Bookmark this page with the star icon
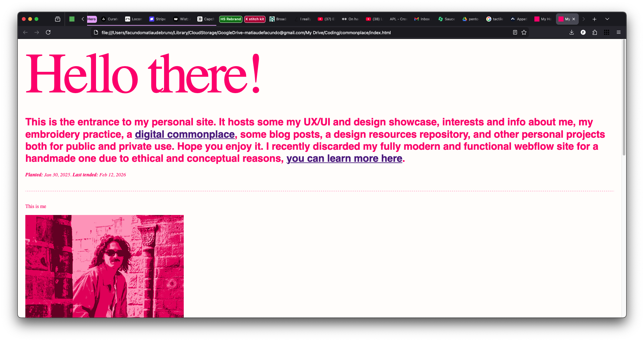644x341 pixels. [524, 32]
